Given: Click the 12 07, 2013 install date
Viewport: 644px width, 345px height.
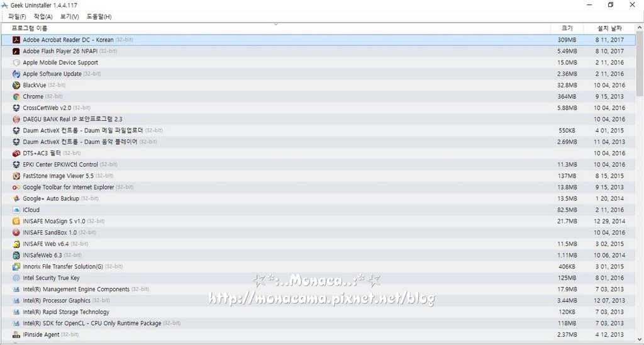Looking at the screenshot, I should point(609,300).
